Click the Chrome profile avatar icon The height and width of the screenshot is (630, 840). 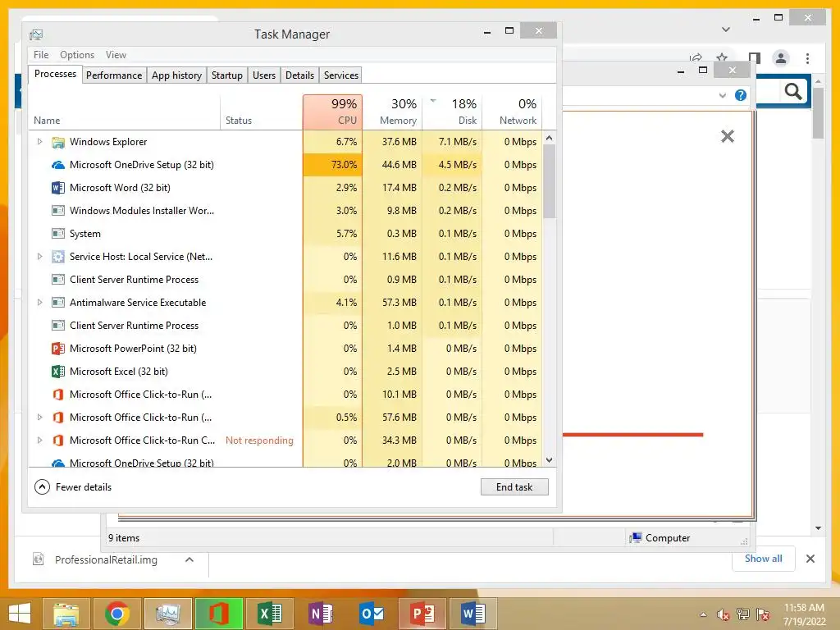click(x=781, y=58)
